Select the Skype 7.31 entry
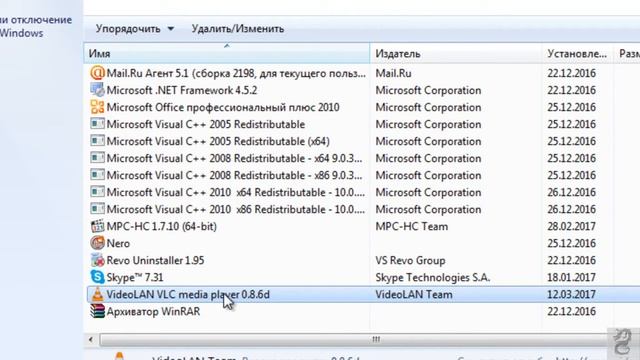Viewport: 640px width, 360px height. click(135, 278)
